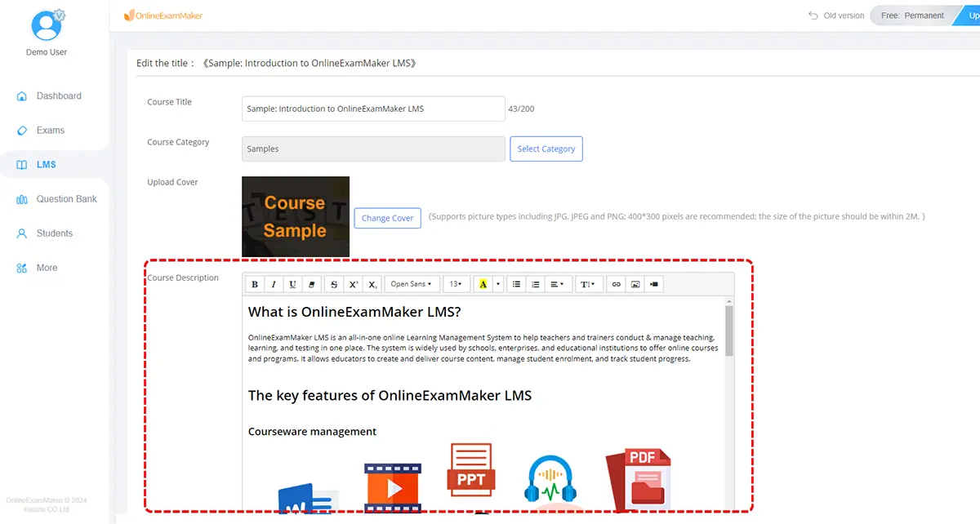Insert a video using the video icon
The image size is (980, 524).
(654, 284)
